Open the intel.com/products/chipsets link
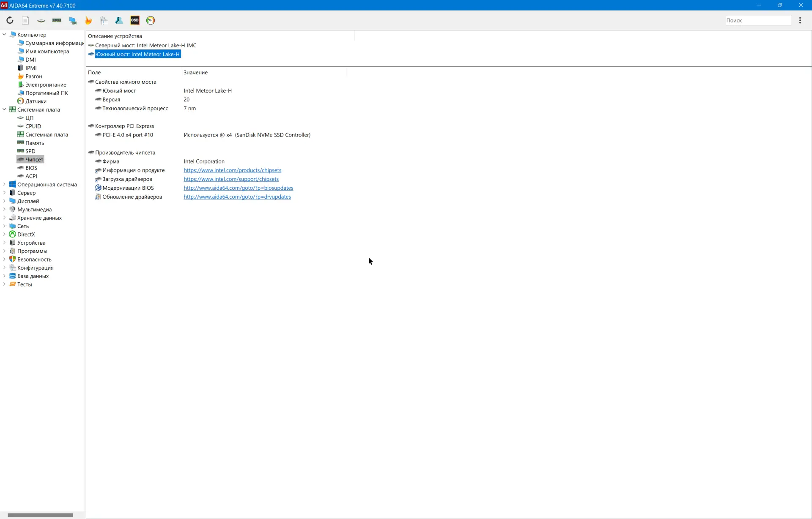This screenshot has height=519, width=812. [x=232, y=170]
